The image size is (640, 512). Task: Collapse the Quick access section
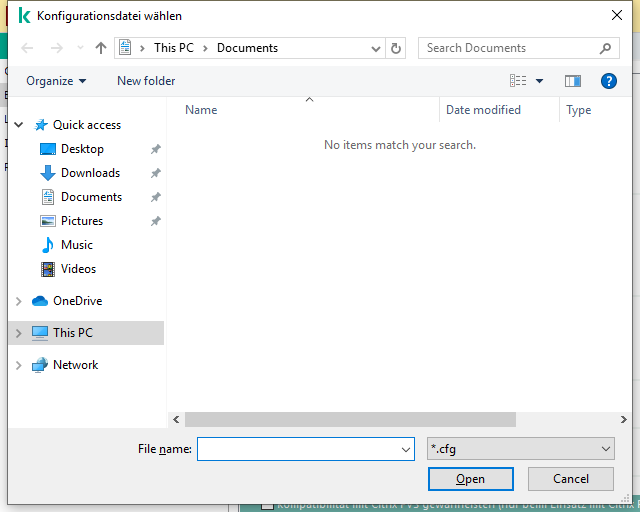(19, 125)
